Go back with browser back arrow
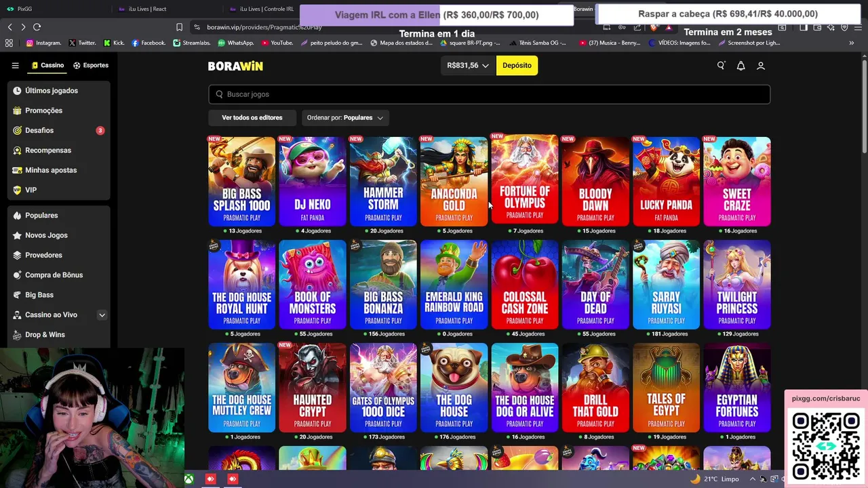868x488 pixels. 9,27
